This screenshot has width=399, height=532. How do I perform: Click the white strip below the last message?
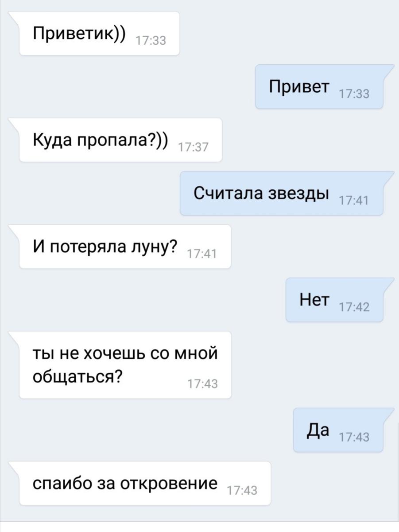pyautogui.click(x=199, y=527)
